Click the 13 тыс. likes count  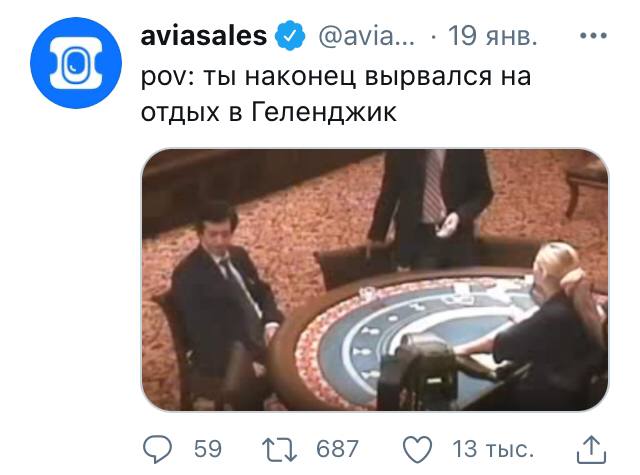[x=493, y=449]
